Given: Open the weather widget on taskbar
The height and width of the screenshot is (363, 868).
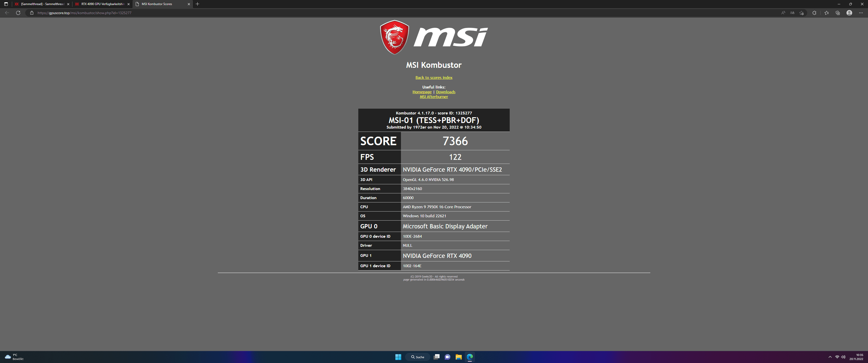Looking at the screenshot, I should 14,357.
